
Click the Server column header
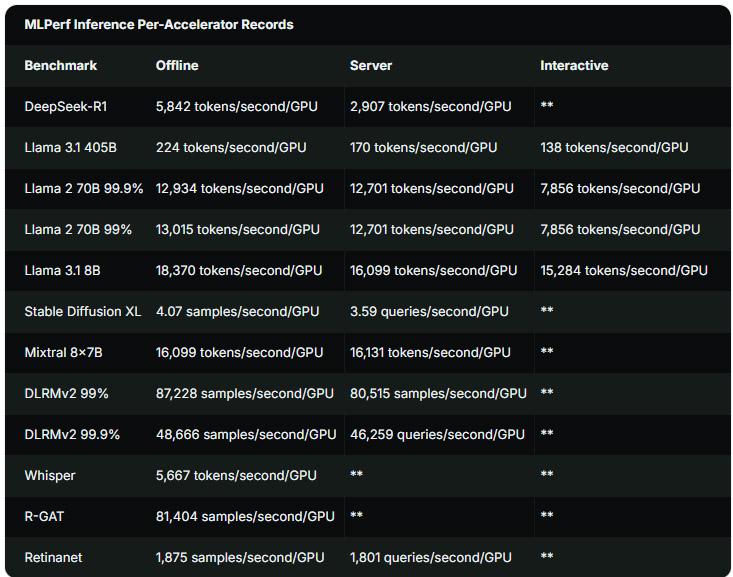tap(371, 65)
